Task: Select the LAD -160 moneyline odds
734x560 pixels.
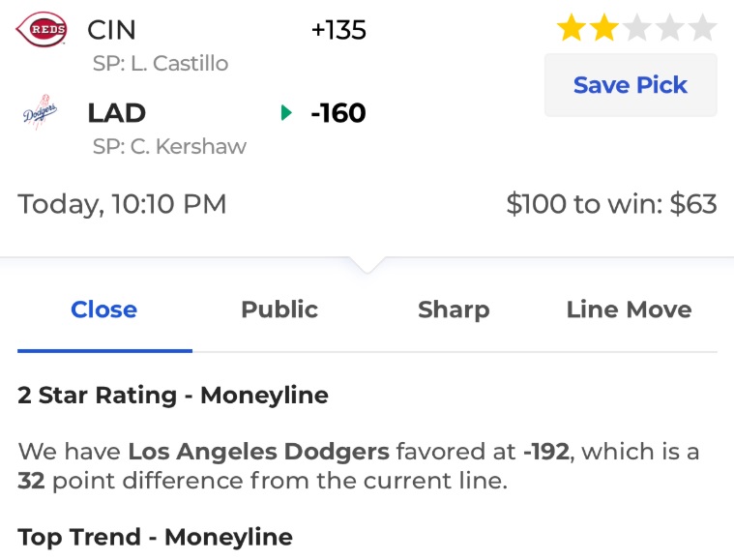Action: point(338,113)
